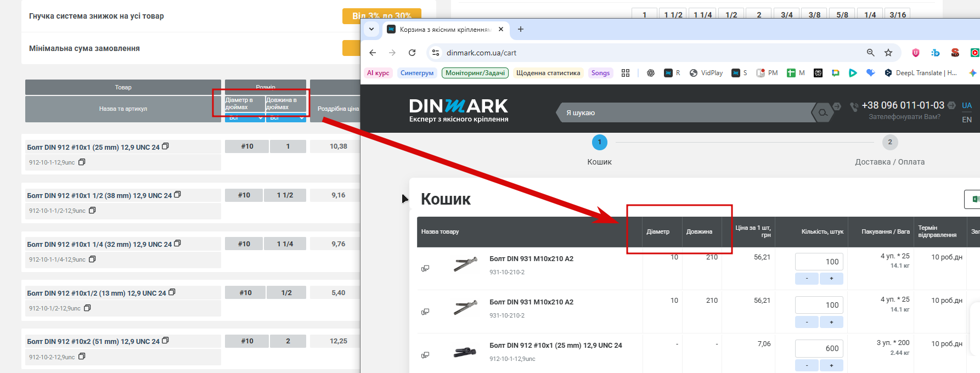Copy article code 912-10-1-1/4-12,9unc
This screenshot has width=980, height=373.
[x=92, y=259]
